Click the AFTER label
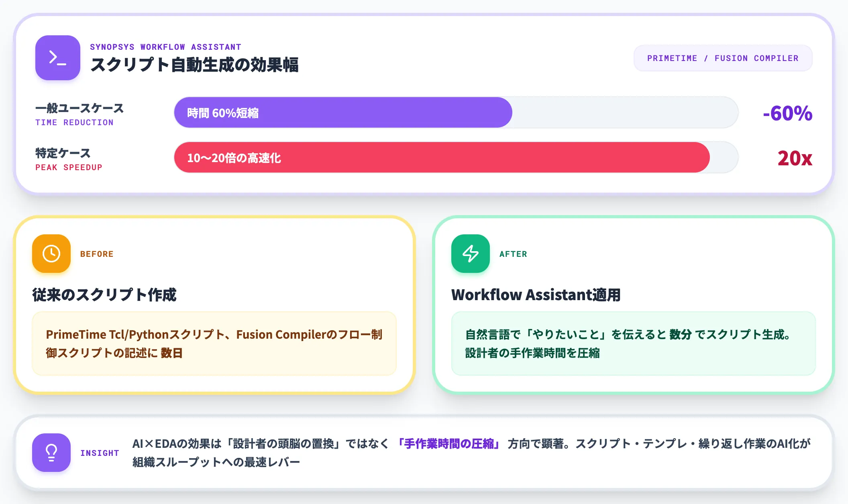Viewport: 848px width, 504px height. pos(513,254)
